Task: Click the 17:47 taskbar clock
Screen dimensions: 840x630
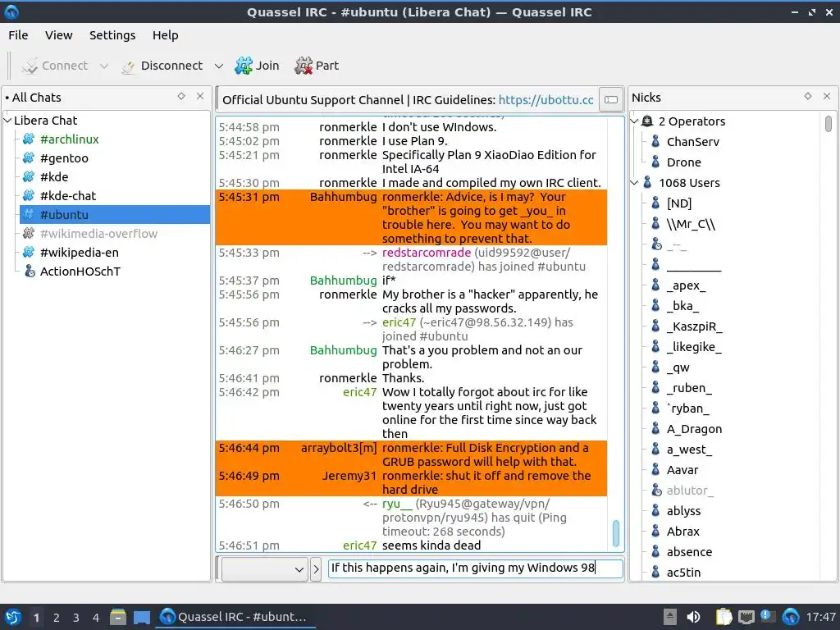Action: click(x=820, y=617)
